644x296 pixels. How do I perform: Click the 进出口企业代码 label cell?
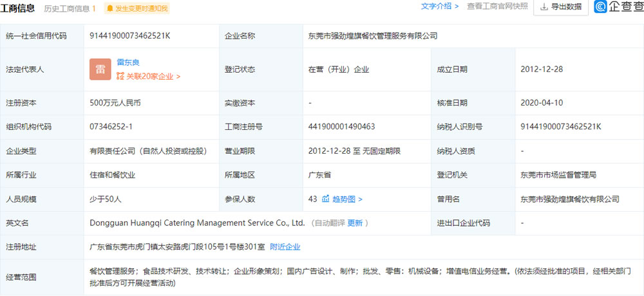[473, 223]
